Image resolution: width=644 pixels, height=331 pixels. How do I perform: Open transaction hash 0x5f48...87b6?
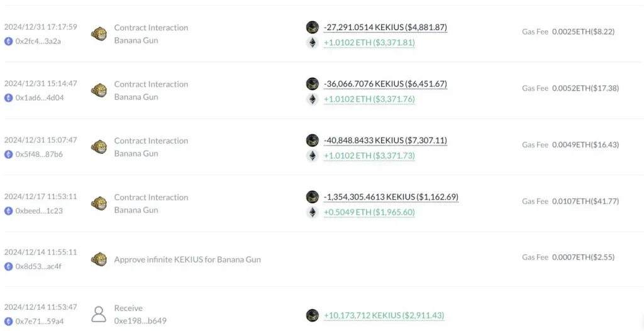[x=40, y=155]
